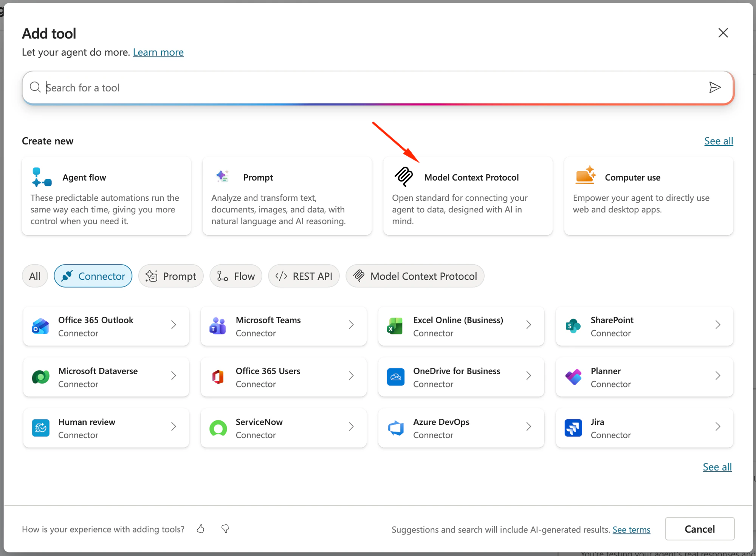This screenshot has height=556, width=756.
Task: Click the ServiceNow connector label
Action: 259,422
